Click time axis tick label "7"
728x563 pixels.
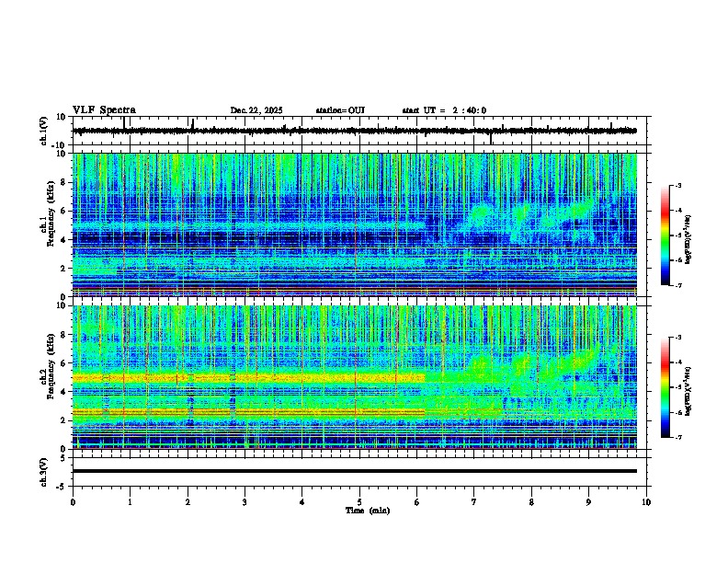[x=474, y=502]
